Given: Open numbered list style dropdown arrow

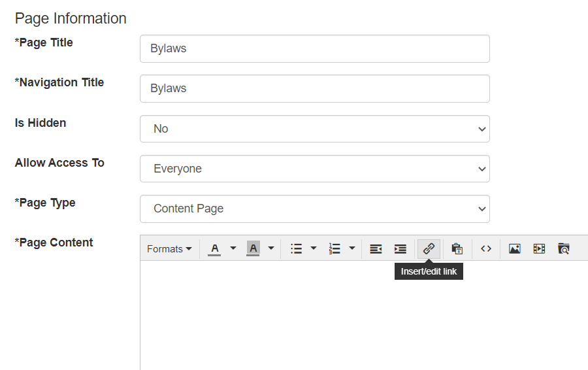Looking at the screenshot, I should pyautogui.click(x=351, y=248).
